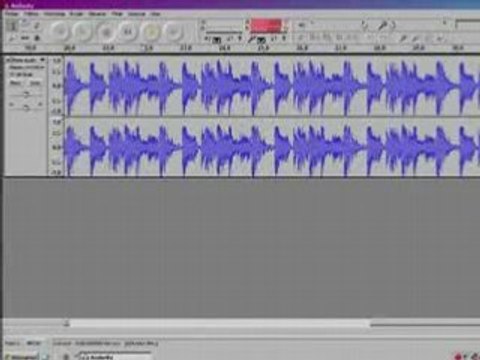Viewport: 480px width, 360px height.
Task: Select the Envelope tool
Action: [25, 25]
